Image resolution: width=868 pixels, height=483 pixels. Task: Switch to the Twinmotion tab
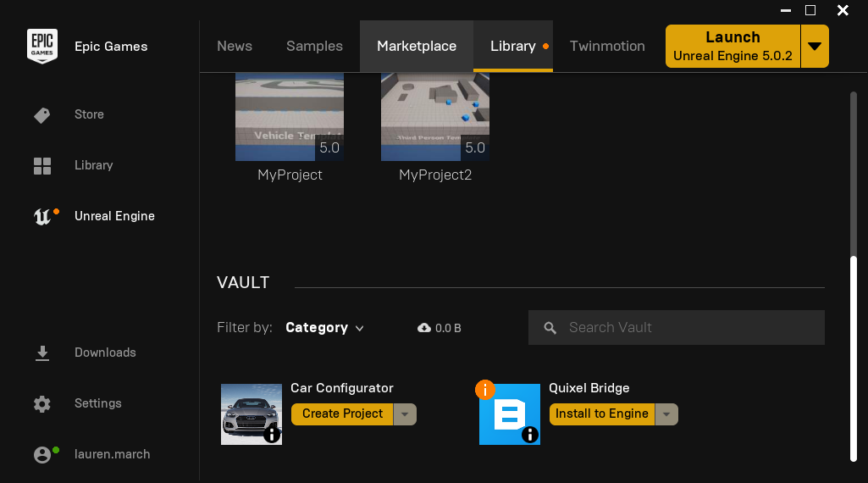click(x=607, y=47)
